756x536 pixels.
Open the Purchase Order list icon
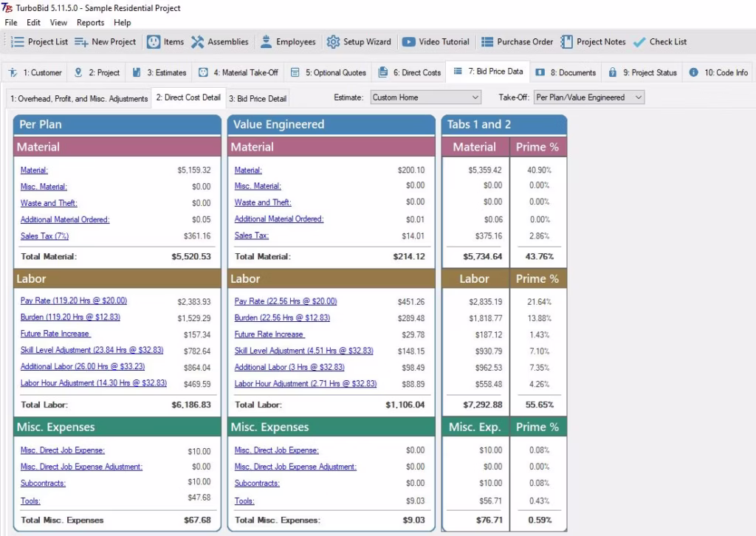pyautogui.click(x=487, y=42)
